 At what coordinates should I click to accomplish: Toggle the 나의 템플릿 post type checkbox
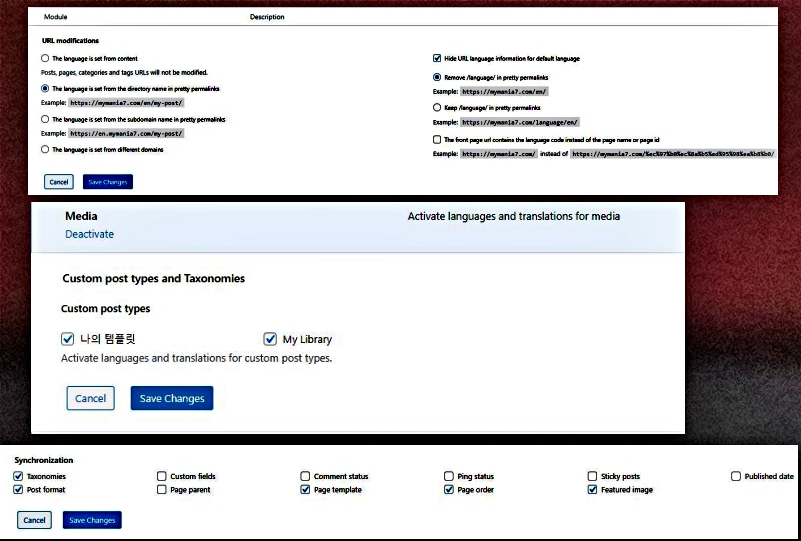67,339
